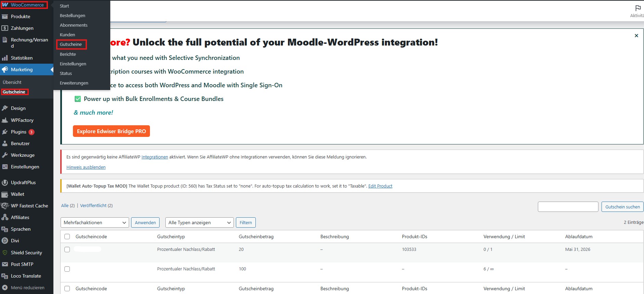
Task: Click the Produkte archive icon
Action: 5,16
